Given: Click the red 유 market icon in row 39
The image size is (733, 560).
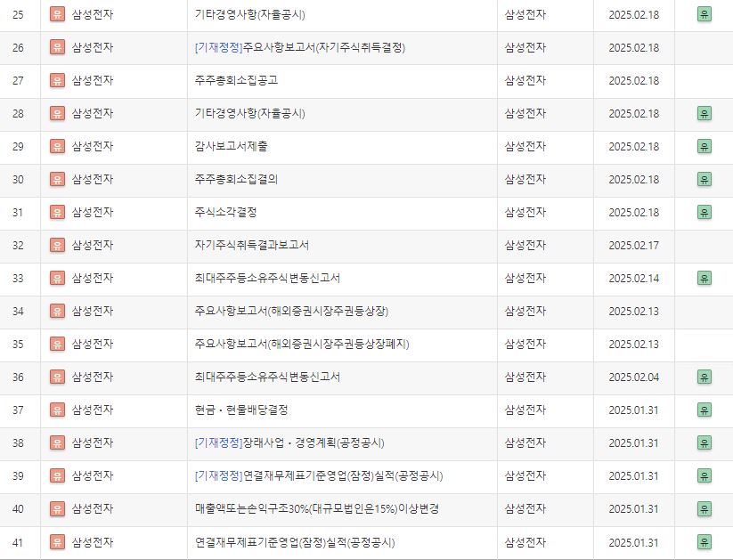Looking at the screenshot, I should [57, 475].
